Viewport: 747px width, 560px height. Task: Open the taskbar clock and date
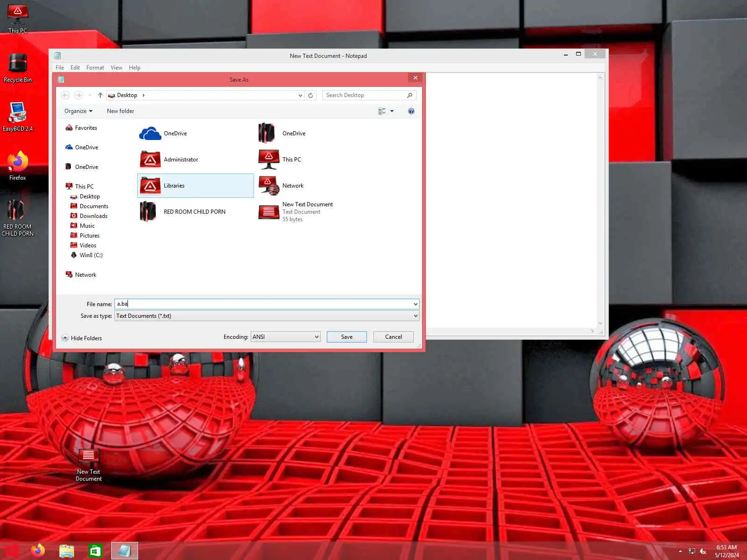click(x=726, y=551)
